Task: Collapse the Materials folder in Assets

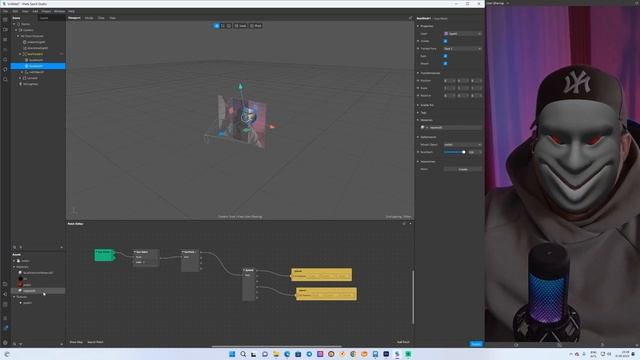Action: coord(14,267)
